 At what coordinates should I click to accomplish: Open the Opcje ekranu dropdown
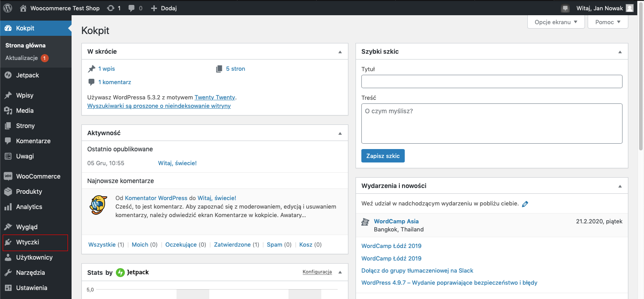[x=556, y=22]
